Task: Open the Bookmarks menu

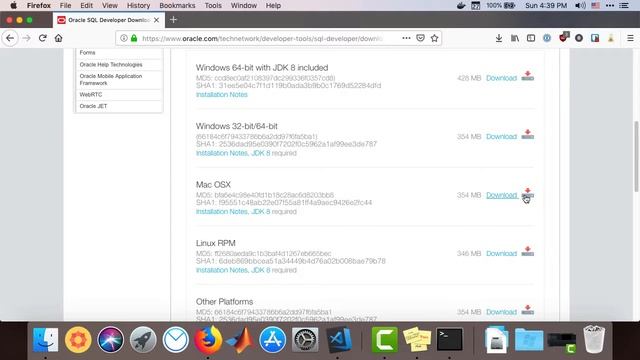Action: (x=177, y=5)
